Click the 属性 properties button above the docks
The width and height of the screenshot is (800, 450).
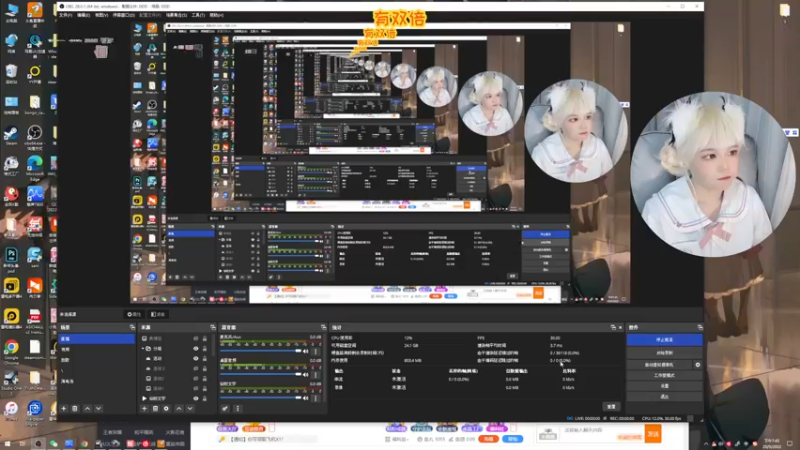point(134,314)
